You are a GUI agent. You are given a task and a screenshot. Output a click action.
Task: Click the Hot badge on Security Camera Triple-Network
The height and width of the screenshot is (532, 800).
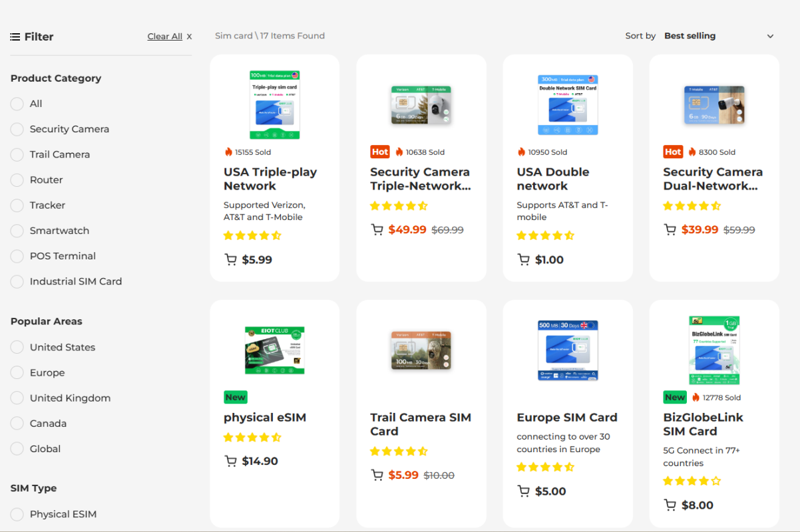coord(380,152)
